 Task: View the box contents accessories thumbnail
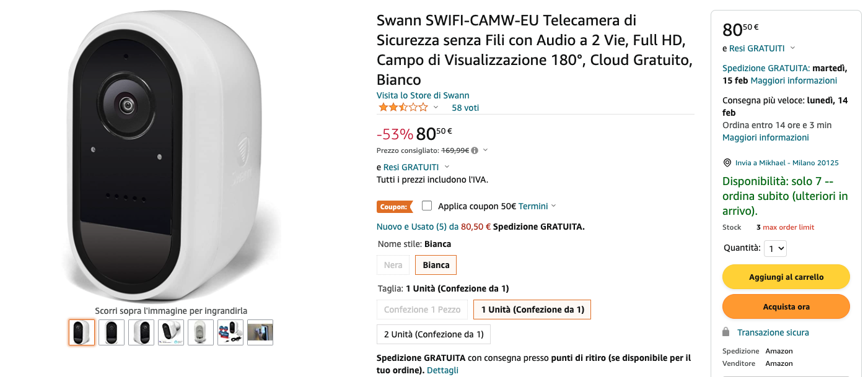point(230,332)
